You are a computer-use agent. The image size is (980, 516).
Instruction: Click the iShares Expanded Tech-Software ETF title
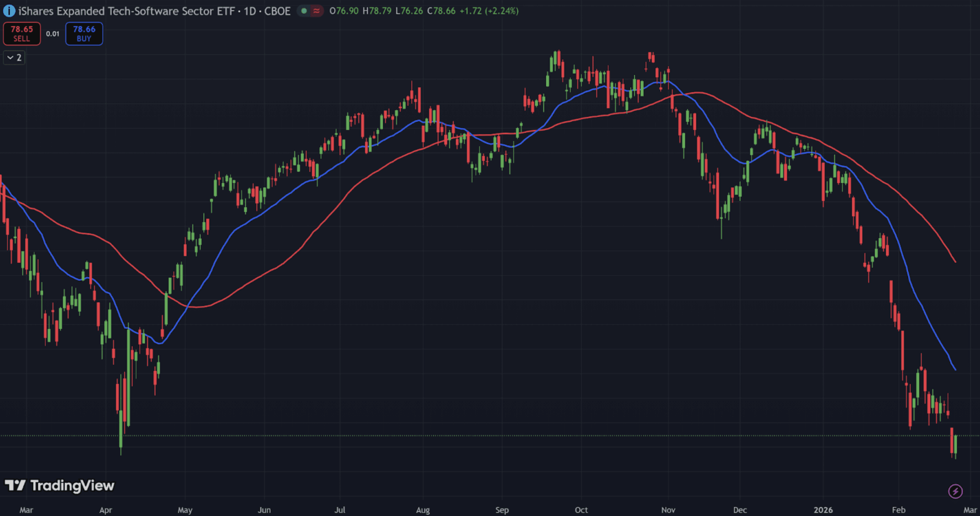[126, 11]
